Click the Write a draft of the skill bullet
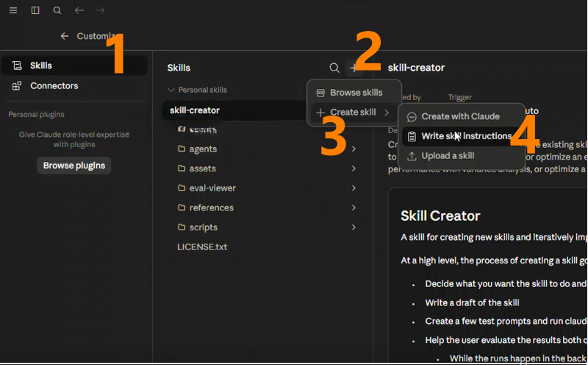Image resolution: width=588 pixels, height=365 pixels. 472,302
